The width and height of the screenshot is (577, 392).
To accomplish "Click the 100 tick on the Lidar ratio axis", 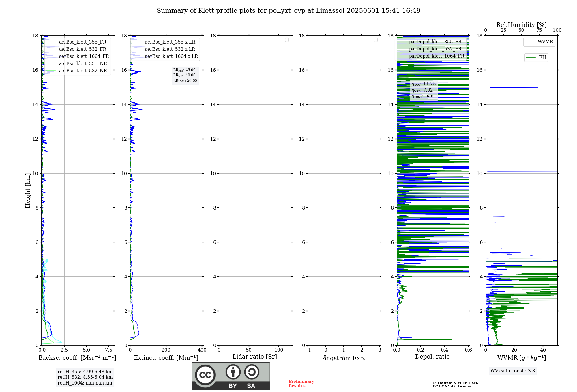I will click(x=279, y=350).
